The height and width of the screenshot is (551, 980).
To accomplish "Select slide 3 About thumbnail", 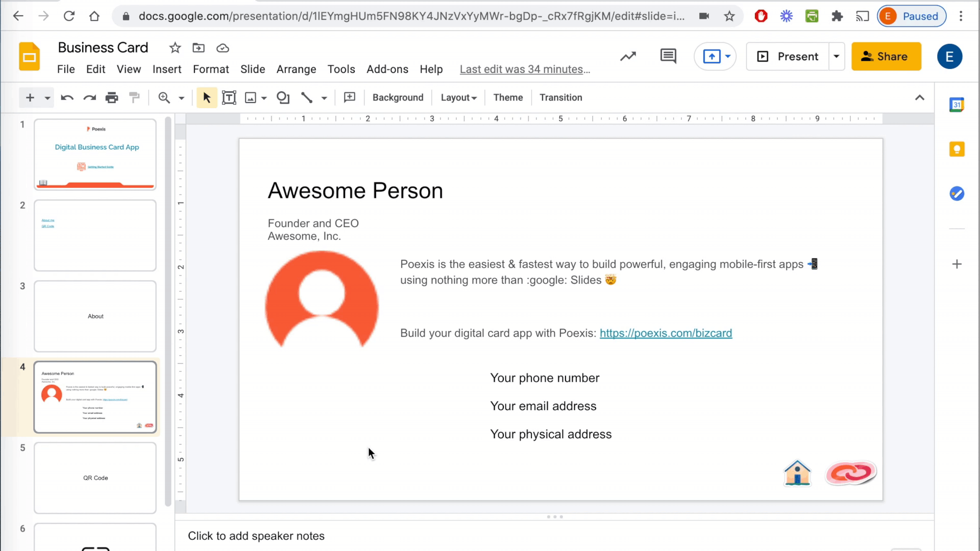I will coord(95,316).
